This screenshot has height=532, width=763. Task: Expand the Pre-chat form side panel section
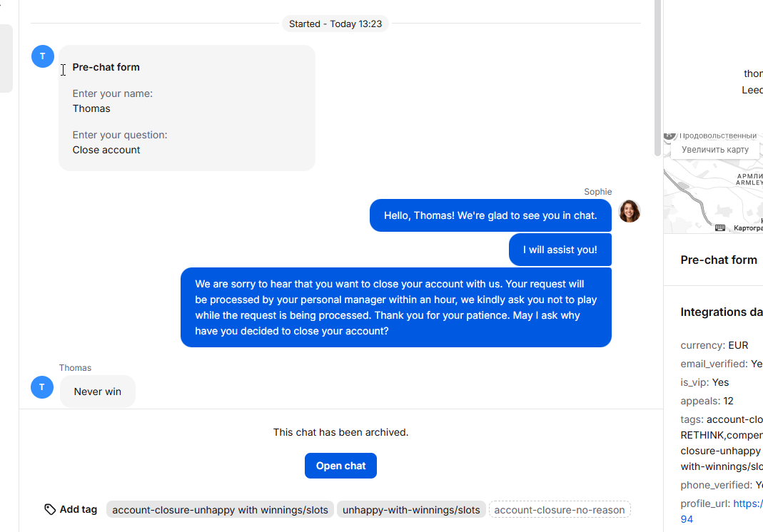tap(719, 260)
